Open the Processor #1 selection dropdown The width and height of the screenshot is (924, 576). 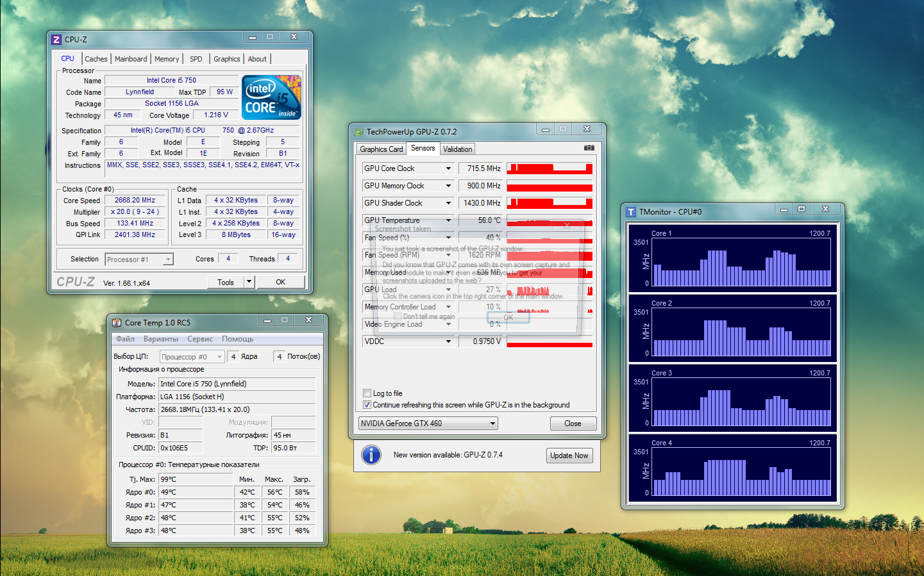[x=168, y=259]
